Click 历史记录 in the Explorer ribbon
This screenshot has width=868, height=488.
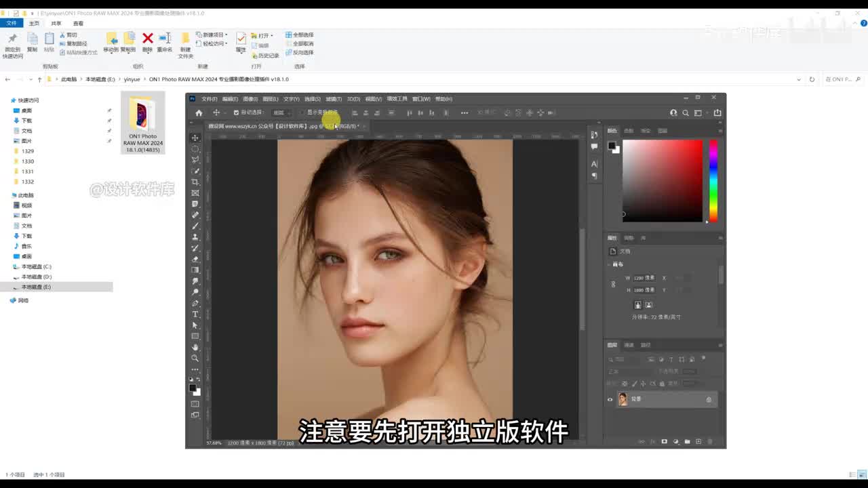coord(265,56)
